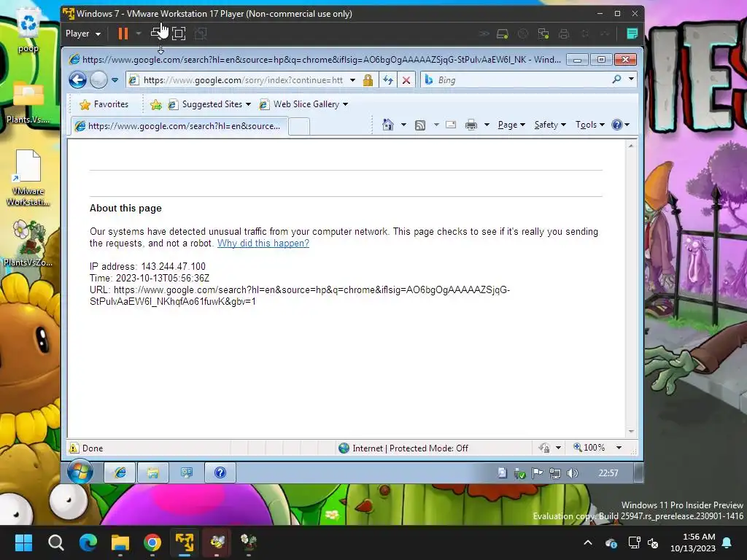Screen dimensions: 747x560
Task: Open the recent pages dropdown near back button
Action: point(115,80)
